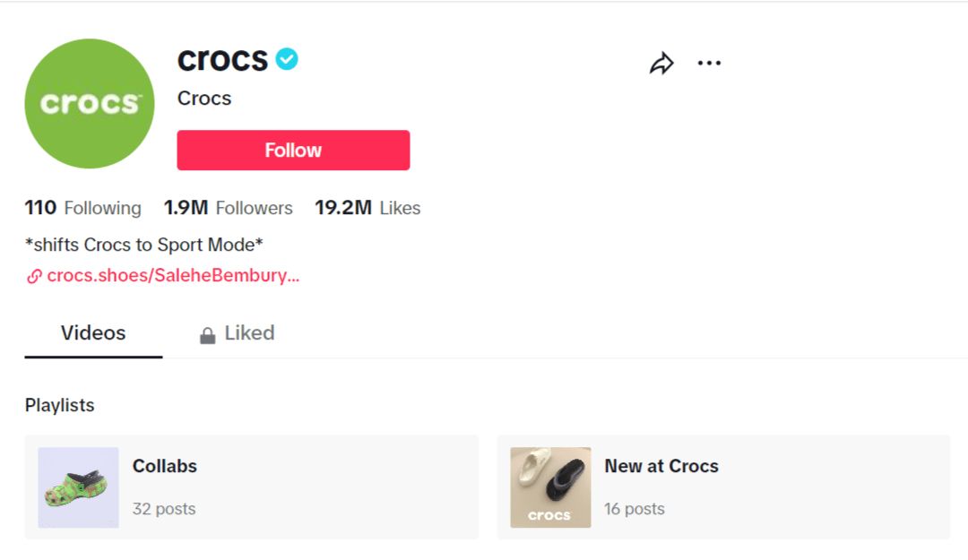Click the link chain icon in bio
This screenshot has width=968, height=560.
pos(34,276)
